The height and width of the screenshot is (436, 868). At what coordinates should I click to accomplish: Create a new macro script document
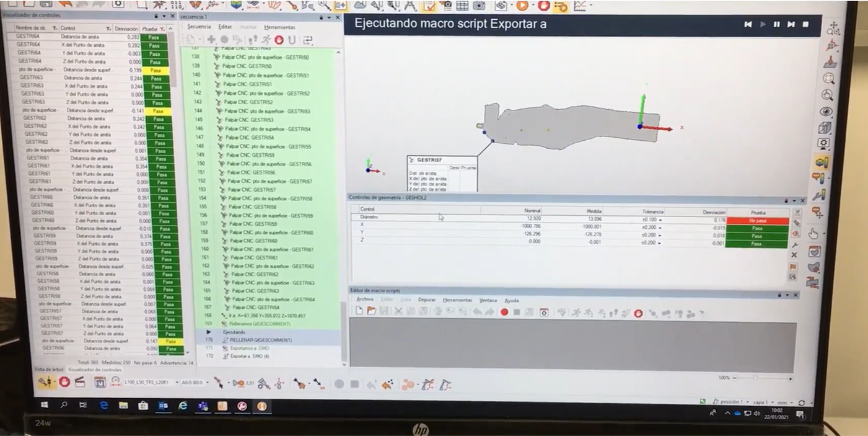point(359,311)
